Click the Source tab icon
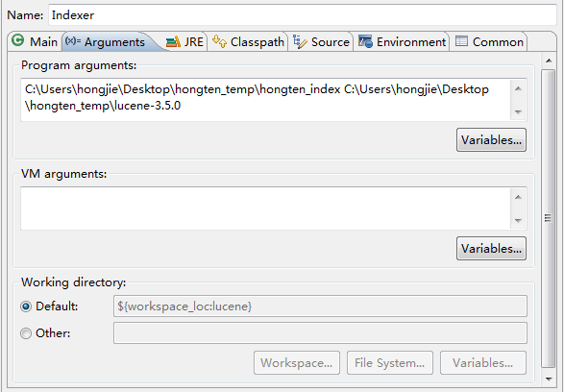The height and width of the screenshot is (392, 564). coord(300,41)
